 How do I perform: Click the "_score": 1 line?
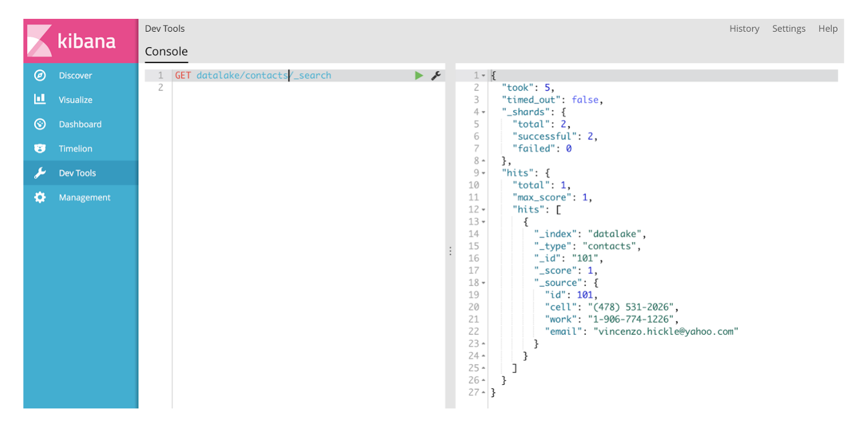tap(566, 271)
